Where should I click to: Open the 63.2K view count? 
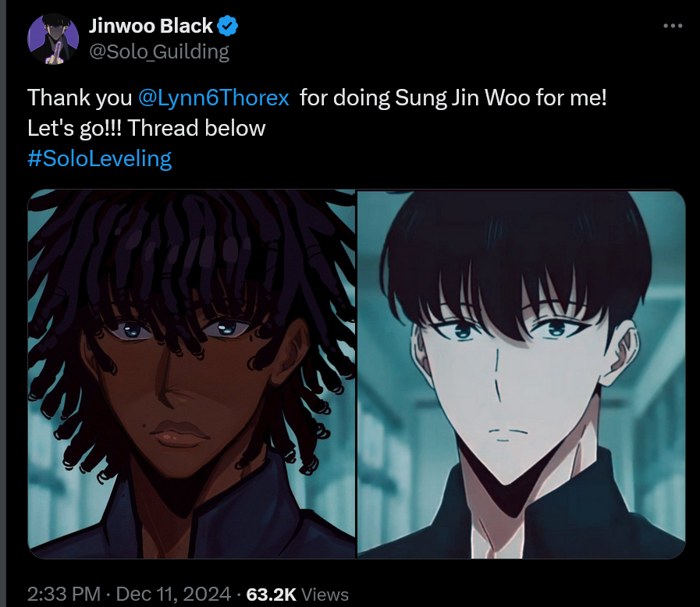pyautogui.click(x=271, y=594)
